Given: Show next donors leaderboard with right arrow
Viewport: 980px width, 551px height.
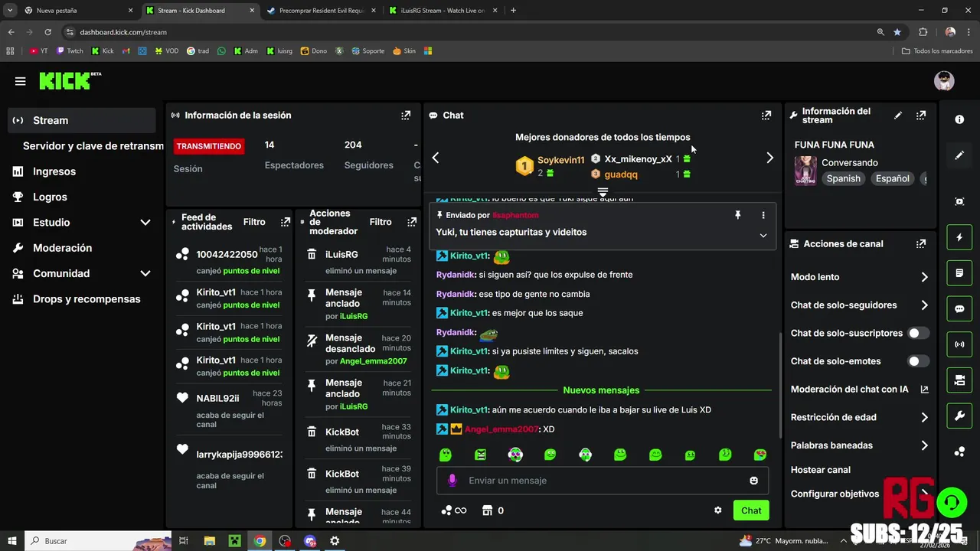Looking at the screenshot, I should [769, 158].
